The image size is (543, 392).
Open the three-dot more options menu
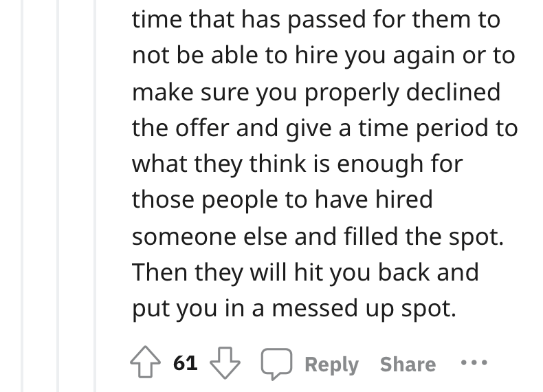474,363
